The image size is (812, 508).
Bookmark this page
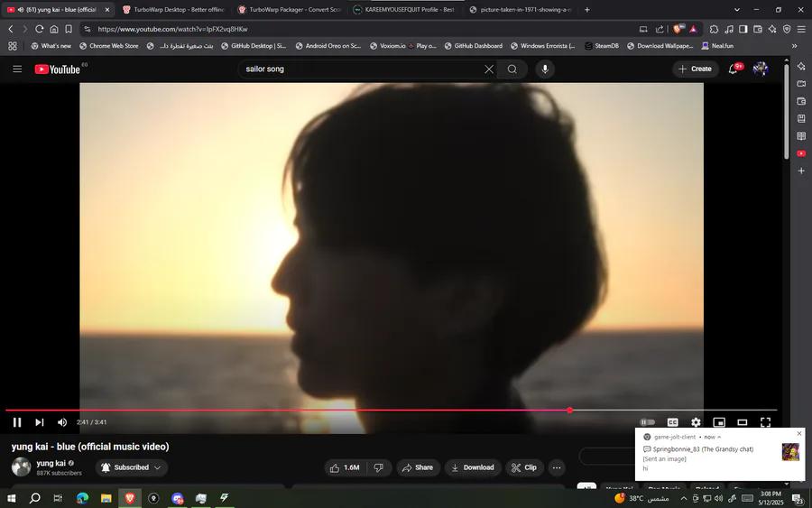click(x=69, y=29)
